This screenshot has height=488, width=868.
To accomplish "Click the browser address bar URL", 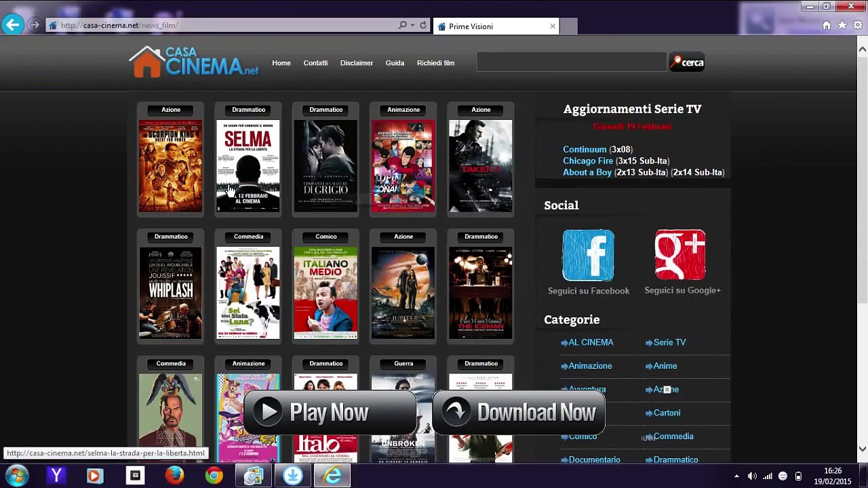I will [x=119, y=26].
